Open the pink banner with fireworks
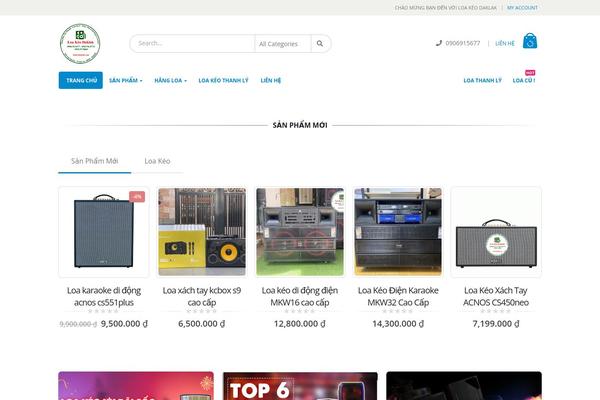Viewport: 600px width, 400px height. tap(136, 386)
